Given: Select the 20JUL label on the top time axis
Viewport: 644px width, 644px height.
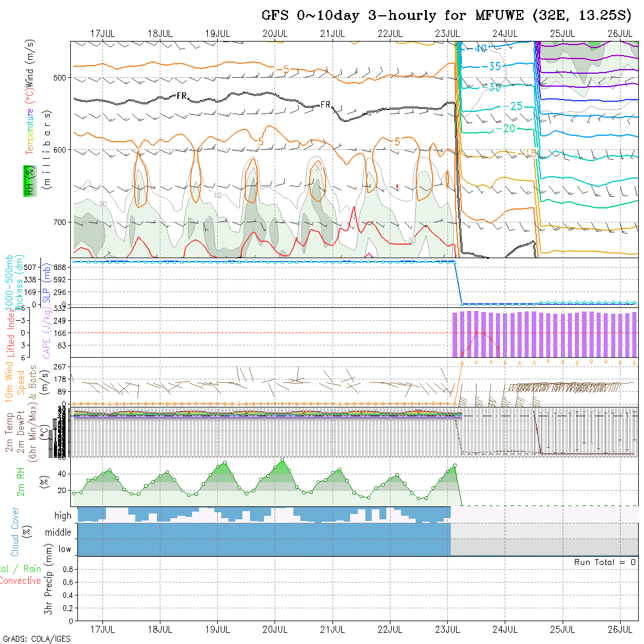Looking at the screenshot, I should pyautogui.click(x=275, y=33).
